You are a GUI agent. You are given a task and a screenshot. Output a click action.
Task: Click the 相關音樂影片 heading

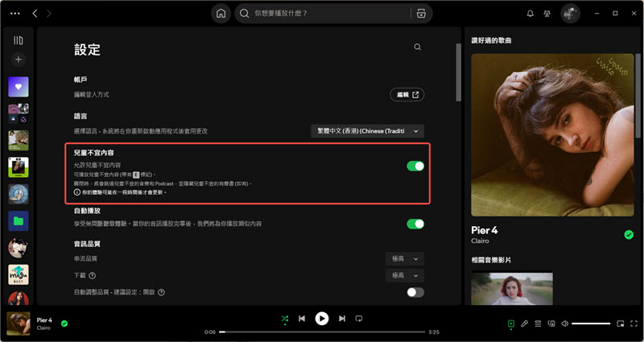tap(491, 260)
